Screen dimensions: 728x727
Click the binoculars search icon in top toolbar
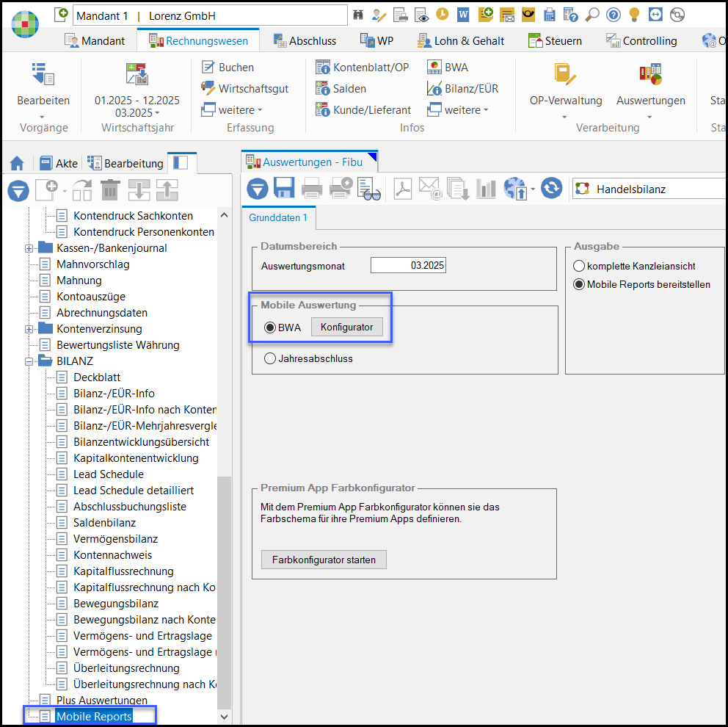coord(358,15)
